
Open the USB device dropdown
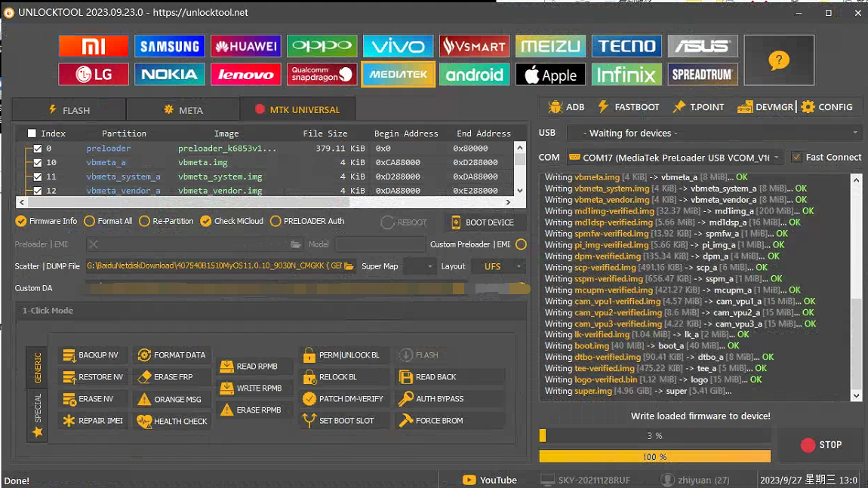[x=715, y=133]
